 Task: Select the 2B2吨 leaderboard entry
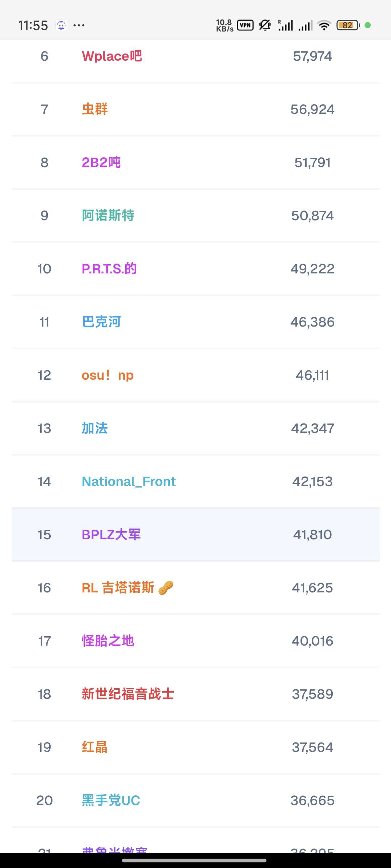(x=101, y=162)
